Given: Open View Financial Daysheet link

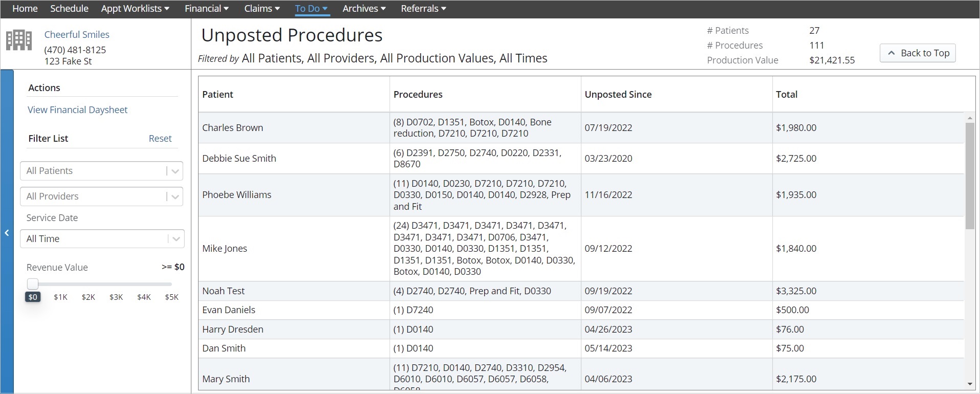Looking at the screenshot, I should pos(77,110).
